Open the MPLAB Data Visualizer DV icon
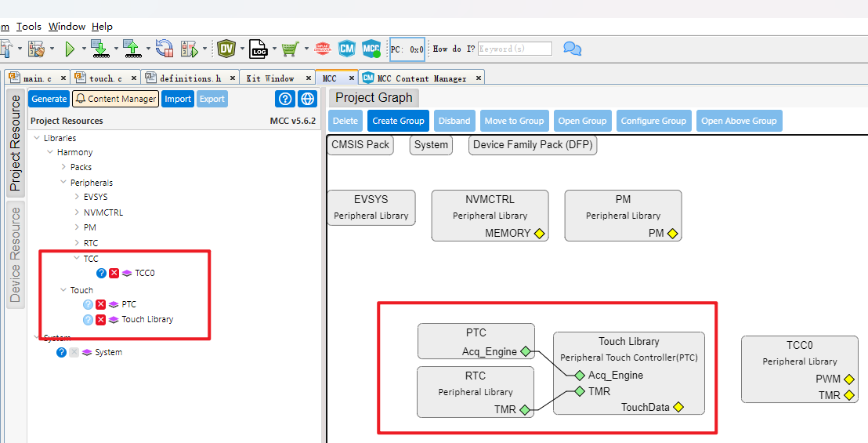This screenshot has height=443, width=868. [x=226, y=49]
